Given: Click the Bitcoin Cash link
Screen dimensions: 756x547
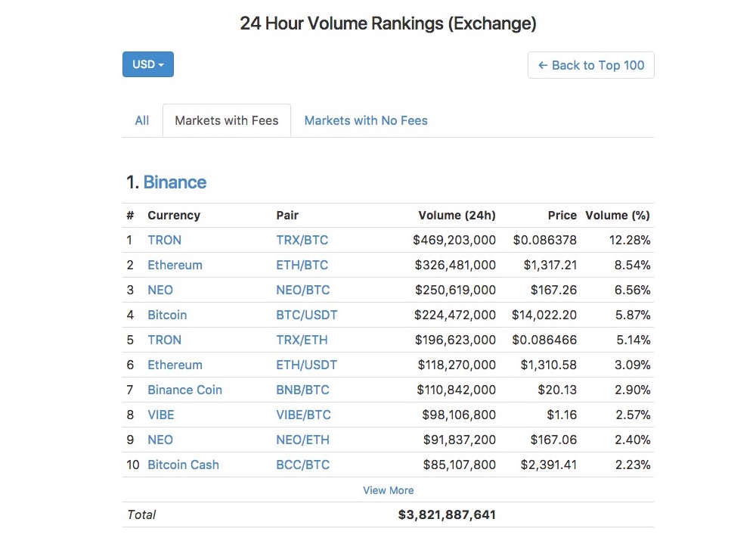Looking at the screenshot, I should (x=183, y=465).
